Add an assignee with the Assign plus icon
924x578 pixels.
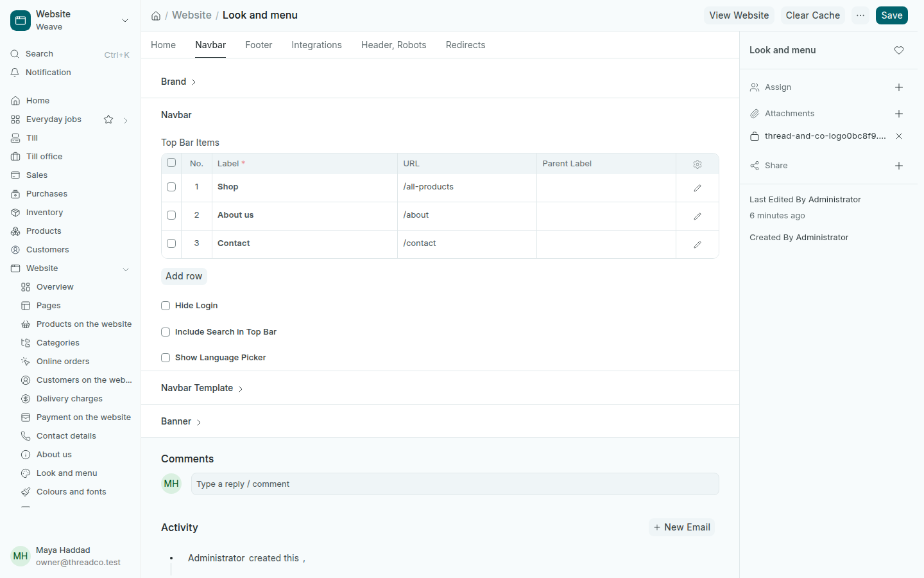899,87
